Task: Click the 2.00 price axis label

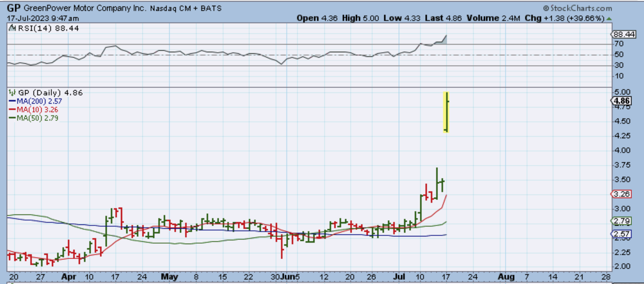Action: pyautogui.click(x=622, y=266)
